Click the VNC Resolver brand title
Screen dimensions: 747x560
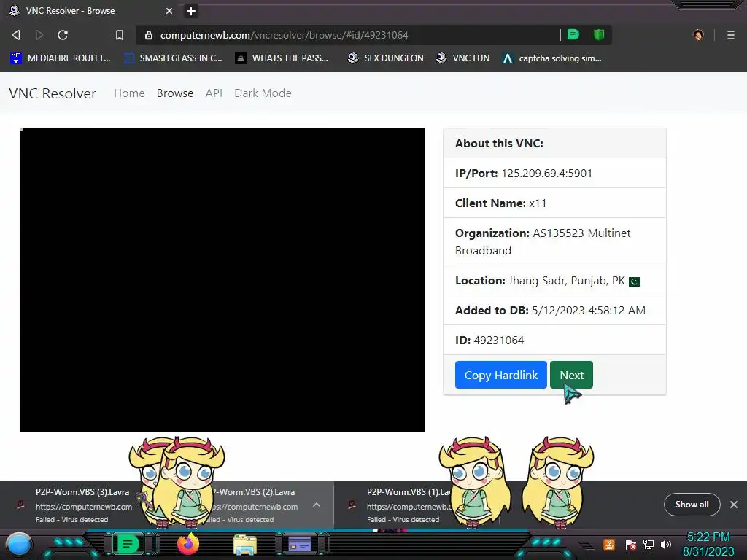53,93
